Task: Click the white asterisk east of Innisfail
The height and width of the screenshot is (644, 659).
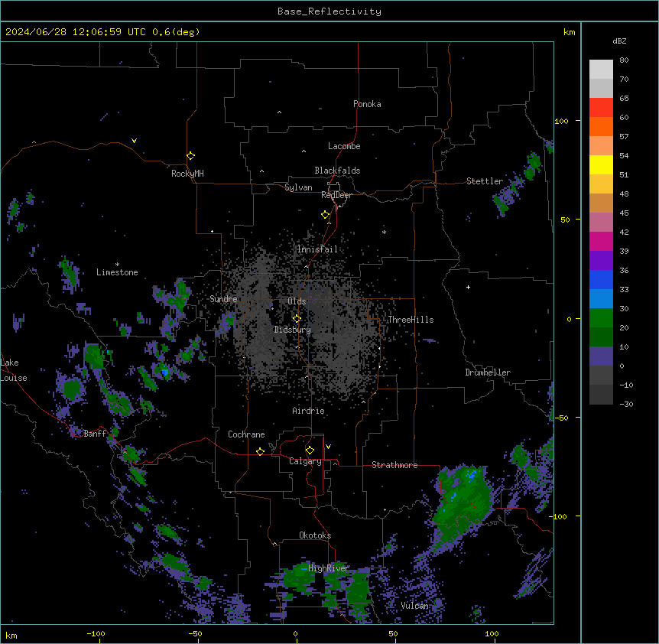Action: [384, 233]
